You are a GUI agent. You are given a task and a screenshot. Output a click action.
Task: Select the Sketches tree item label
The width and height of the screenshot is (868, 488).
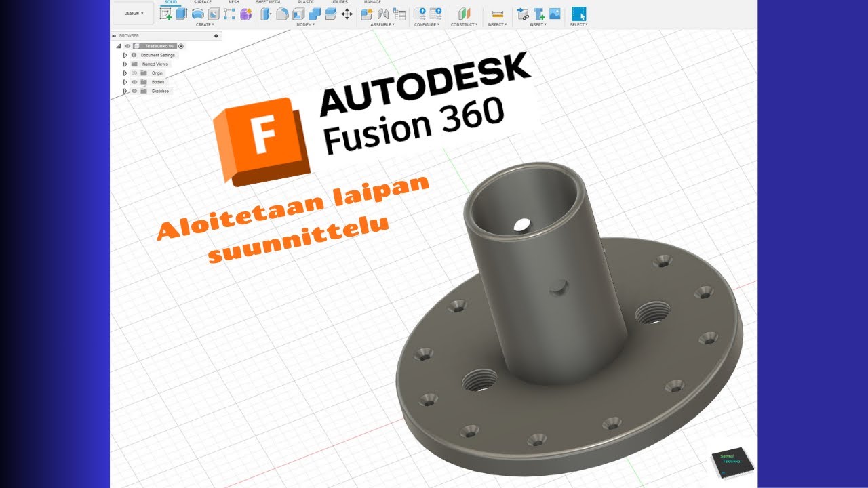coord(160,91)
